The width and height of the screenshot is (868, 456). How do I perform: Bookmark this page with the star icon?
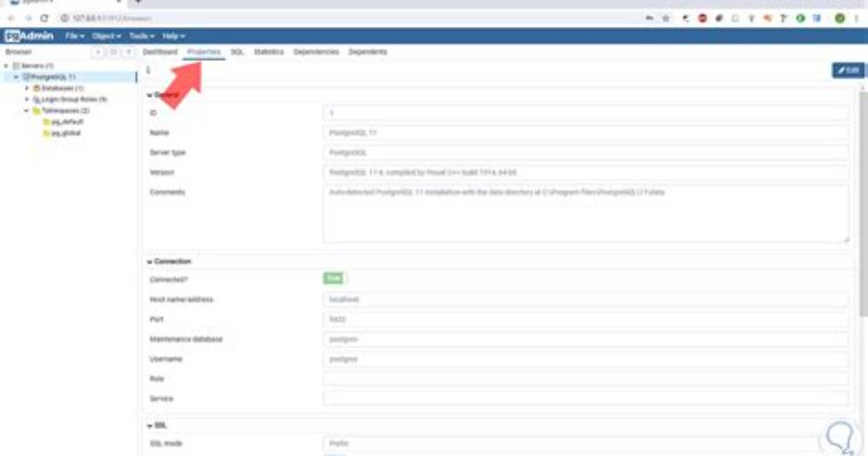point(666,18)
